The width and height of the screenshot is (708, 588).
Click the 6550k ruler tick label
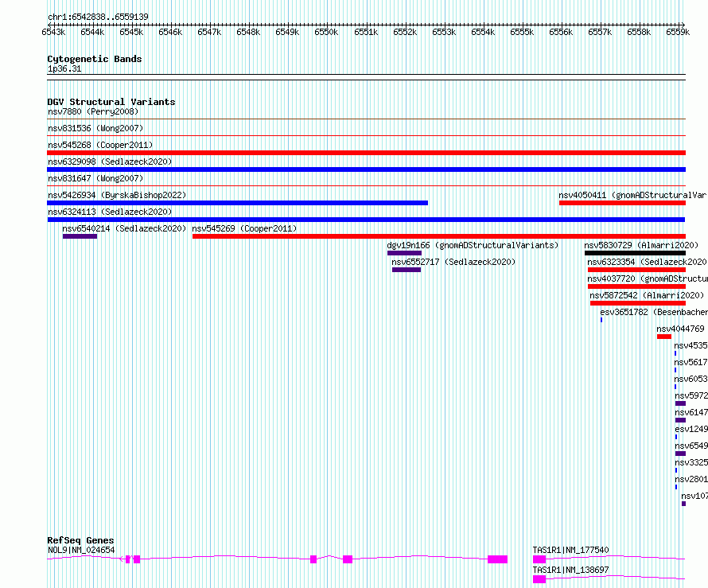click(326, 32)
